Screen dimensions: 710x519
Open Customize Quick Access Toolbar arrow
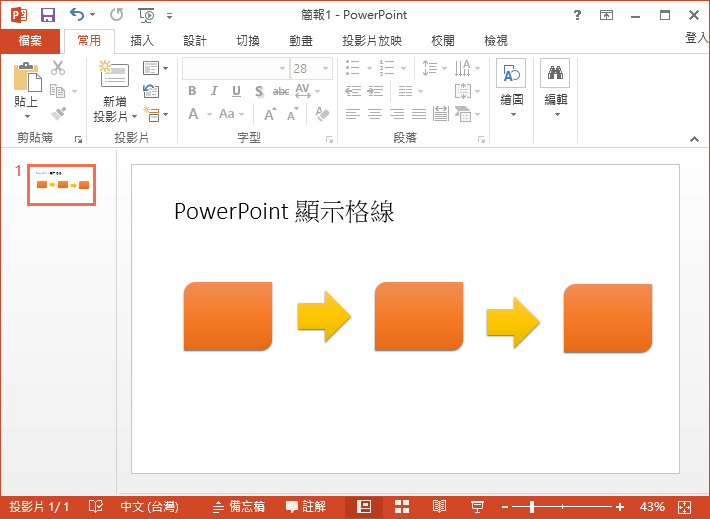pyautogui.click(x=169, y=16)
